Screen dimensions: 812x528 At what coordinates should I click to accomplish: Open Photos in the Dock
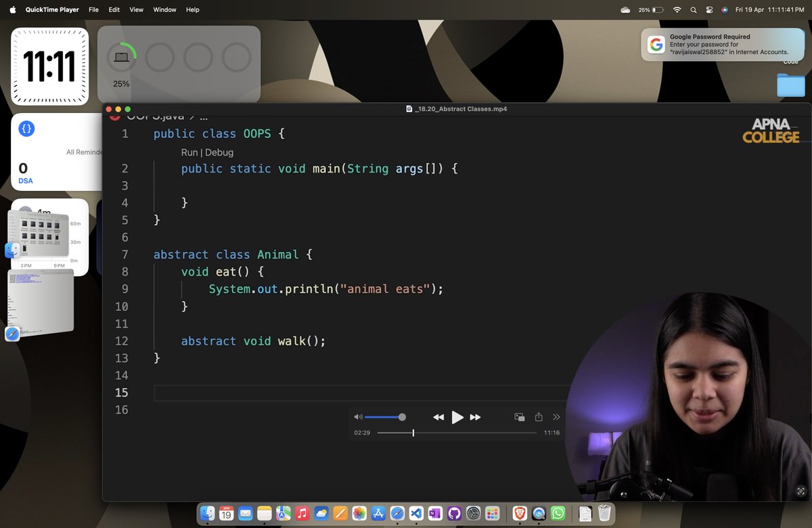(359, 513)
